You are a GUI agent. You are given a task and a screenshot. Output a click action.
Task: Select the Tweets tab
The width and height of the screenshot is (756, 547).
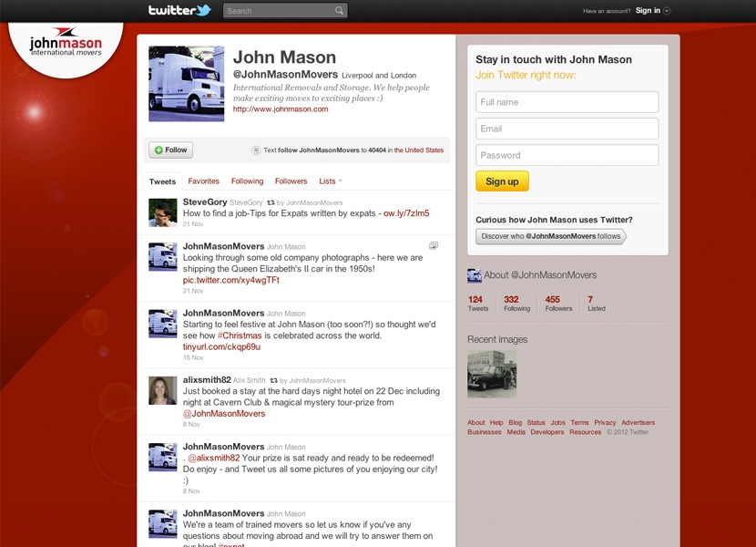(x=162, y=181)
